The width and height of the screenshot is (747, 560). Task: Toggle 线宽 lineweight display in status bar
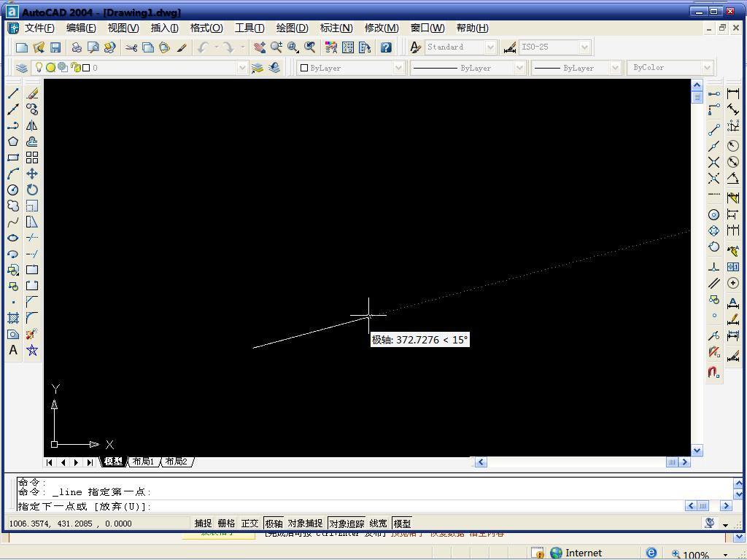(379, 524)
